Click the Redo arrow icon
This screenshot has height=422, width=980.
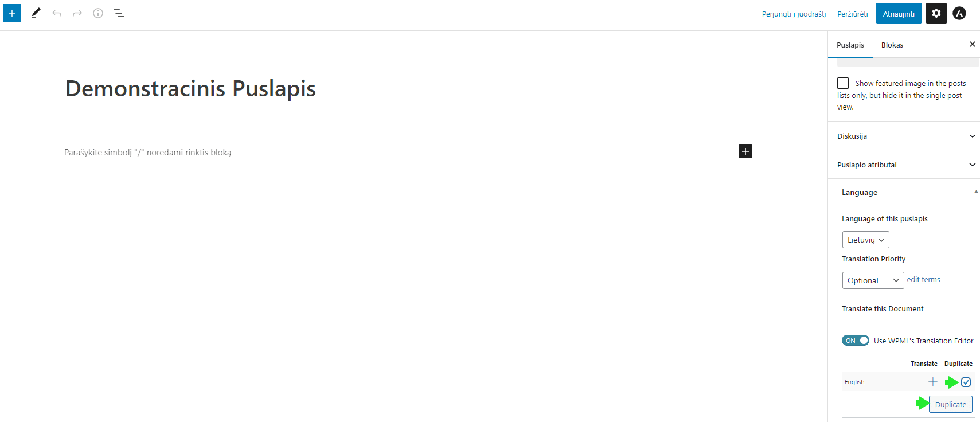(77, 13)
